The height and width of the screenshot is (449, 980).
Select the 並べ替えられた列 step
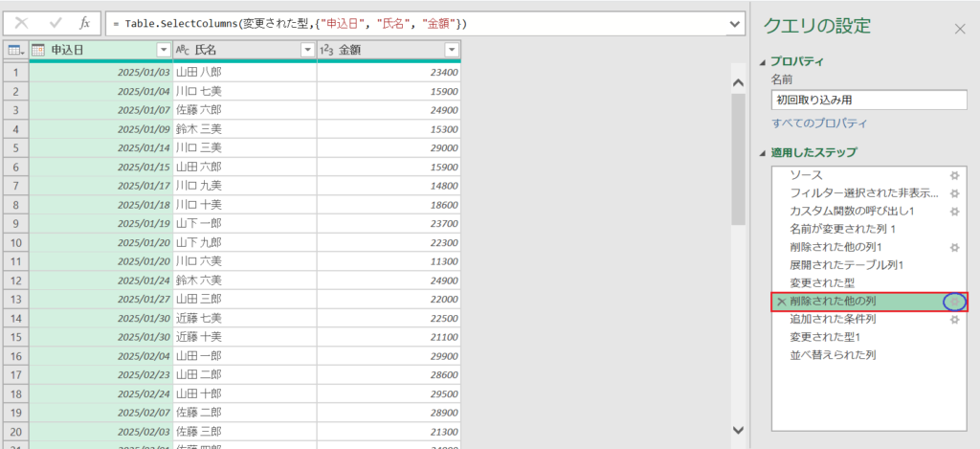pos(833,356)
